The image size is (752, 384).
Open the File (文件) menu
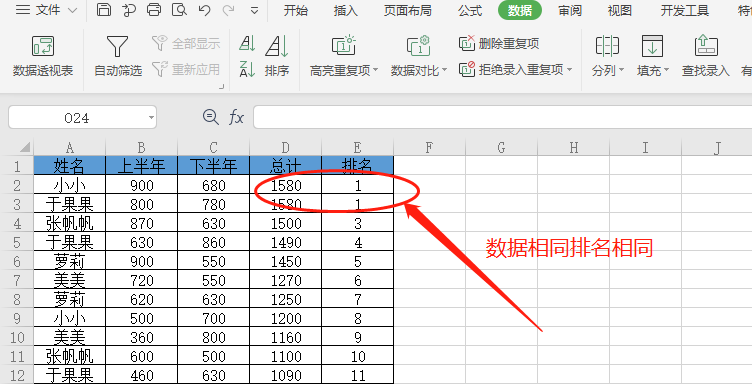coord(46,10)
